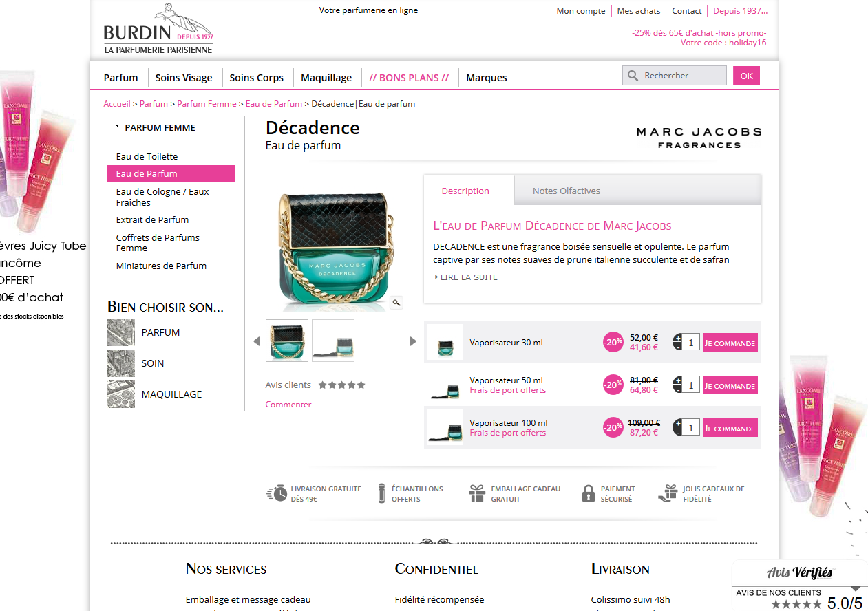The height and width of the screenshot is (611, 868).
Task: Click the Maquillage guide map icon
Action: pos(121,394)
